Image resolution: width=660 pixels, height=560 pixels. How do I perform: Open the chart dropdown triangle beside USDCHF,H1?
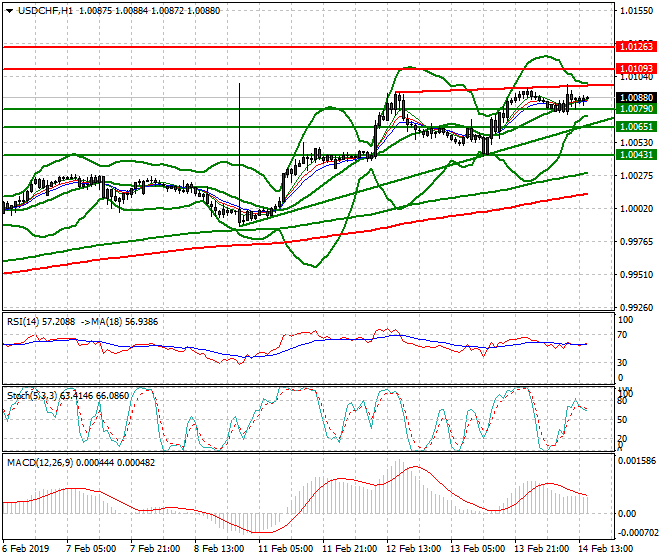pos(9,11)
